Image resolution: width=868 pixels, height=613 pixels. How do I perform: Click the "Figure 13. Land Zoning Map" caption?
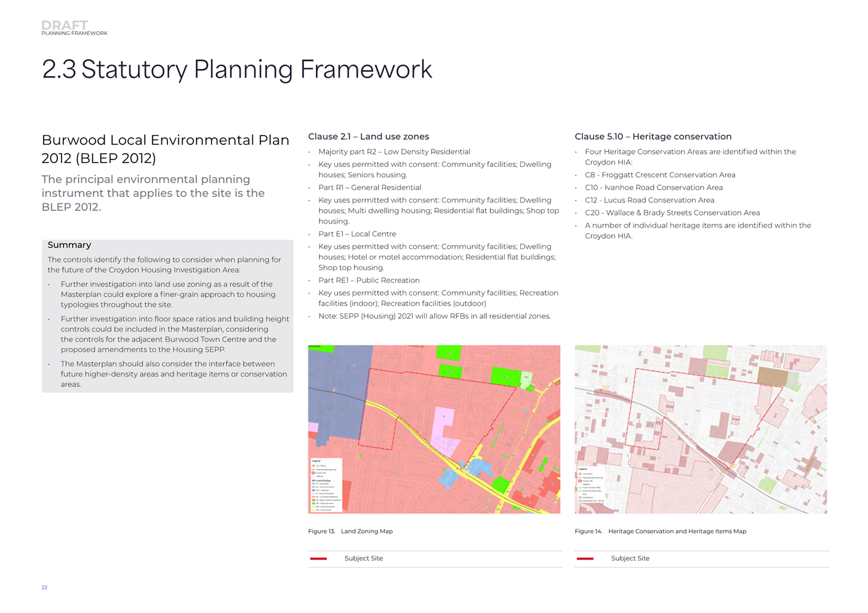point(350,531)
